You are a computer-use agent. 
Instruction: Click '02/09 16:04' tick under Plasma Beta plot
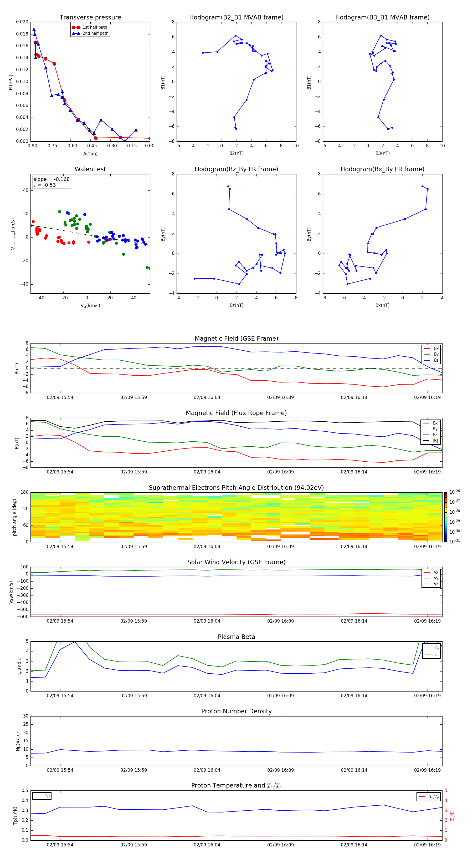207,696
